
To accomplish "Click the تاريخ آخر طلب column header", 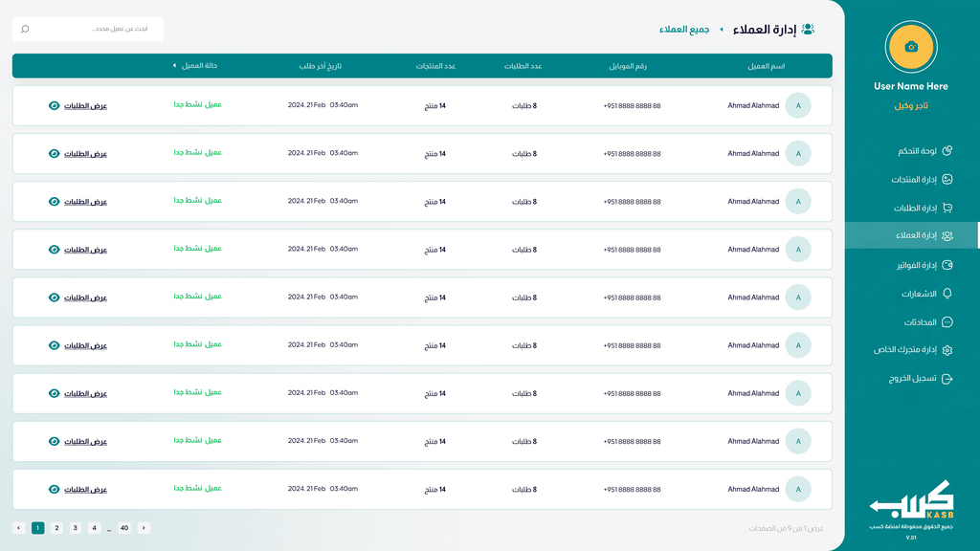I will tap(320, 66).
